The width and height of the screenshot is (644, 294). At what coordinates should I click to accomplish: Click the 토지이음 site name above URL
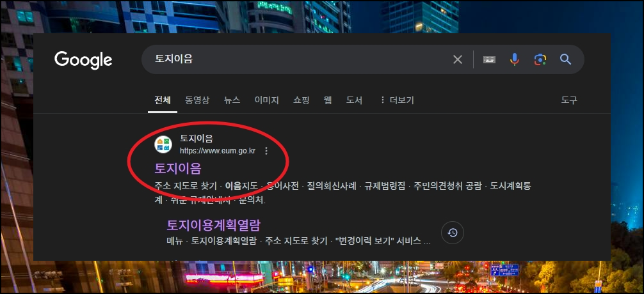pos(197,139)
